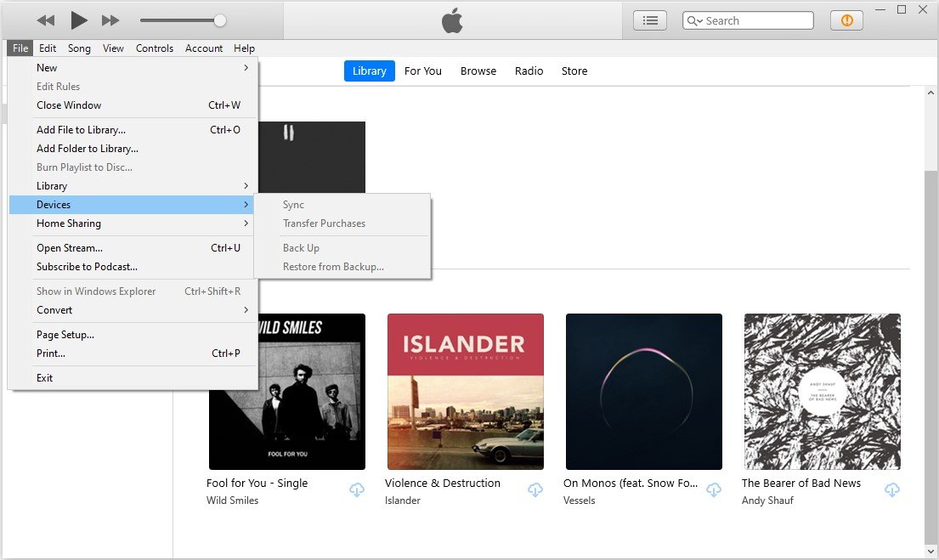
Task: Expand the Convert submenu
Action: [x=133, y=309]
